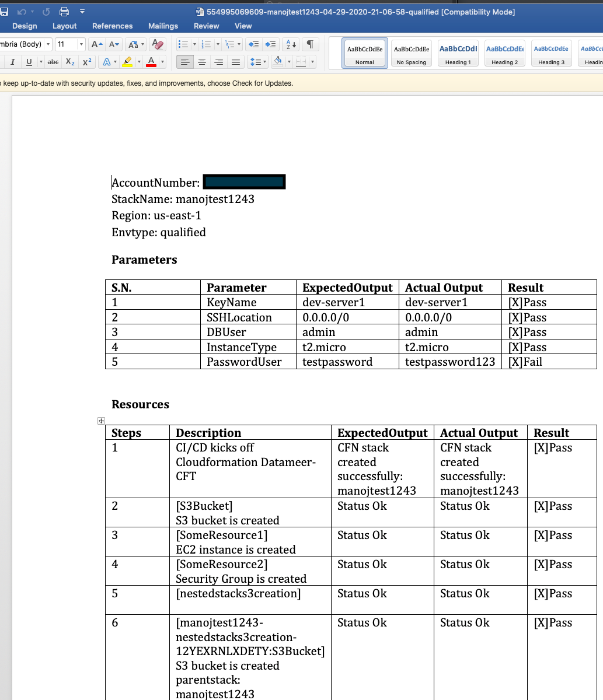Apply the No Spacing style
603x700 pixels.
pos(412,54)
